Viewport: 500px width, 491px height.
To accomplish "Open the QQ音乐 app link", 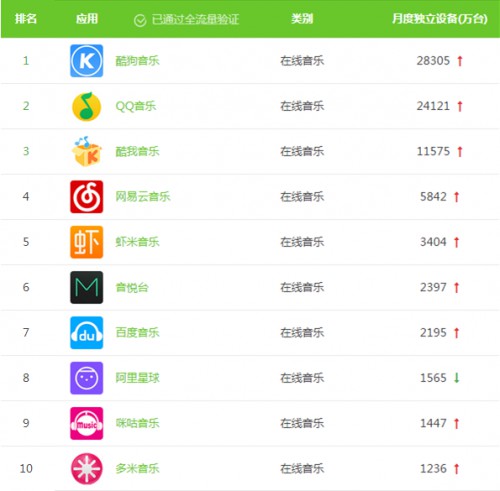I will pyautogui.click(x=136, y=106).
